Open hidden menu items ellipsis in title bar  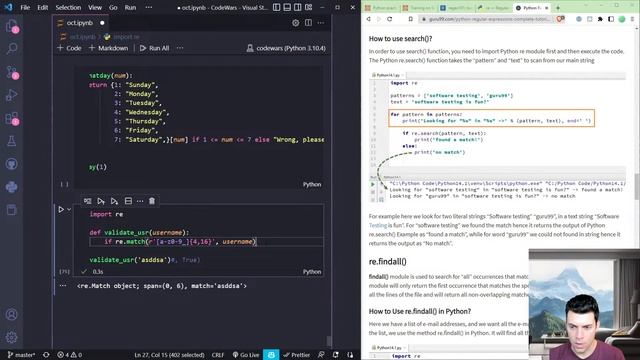pos(149,7)
